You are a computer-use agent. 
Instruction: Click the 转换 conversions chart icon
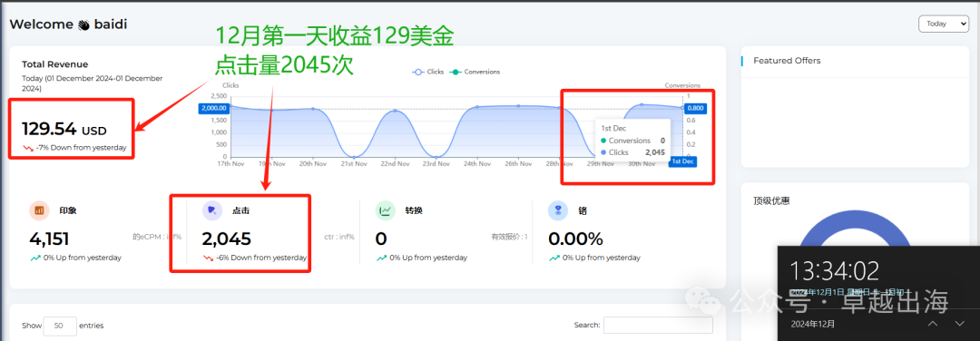coord(385,211)
